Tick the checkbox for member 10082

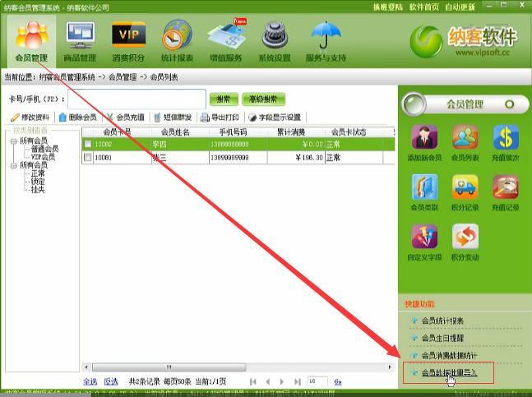pyautogui.click(x=88, y=144)
